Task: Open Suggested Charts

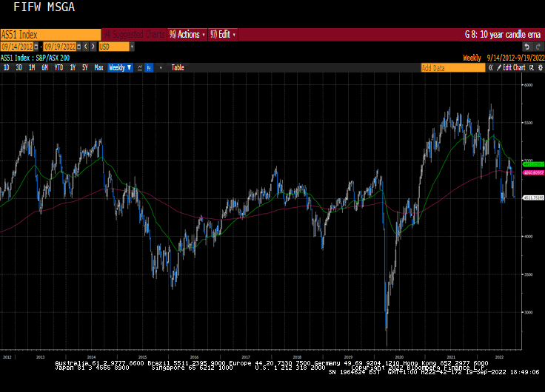Action: tap(135, 34)
